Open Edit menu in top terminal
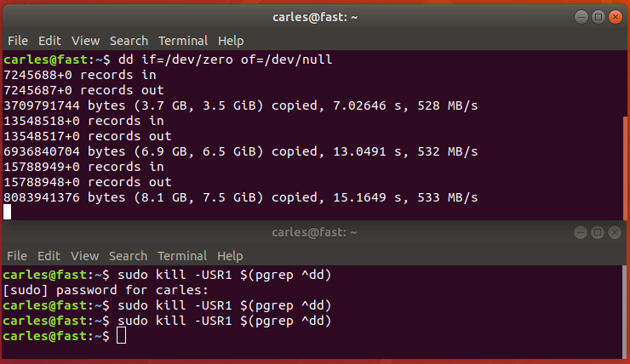The image size is (630, 364). point(49,41)
